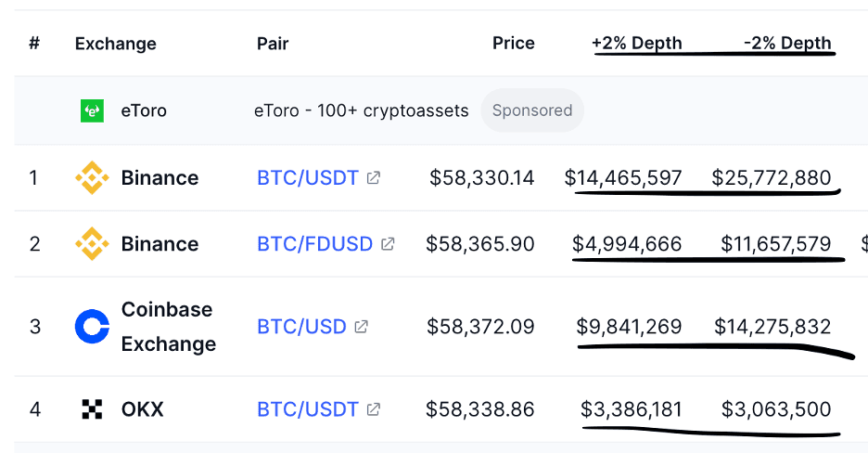Open external link icon beside BTC/USD
The width and height of the screenshot is (868, 453).
coord(362,326)
